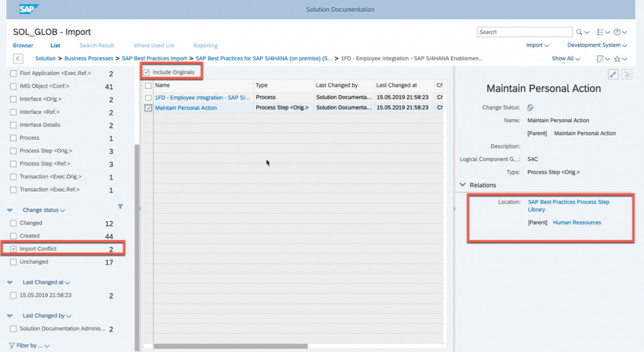The height and width of the screenshot is (352, 644).
Task: Open the Maintain Personal Action link
Action: pyautogui.click(x=186, y=108)
